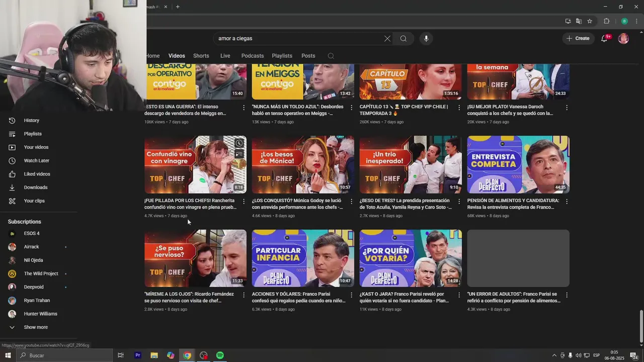Switch to the Shorts tab
Screen dimensions: 644x362
[x=201, y=56]
